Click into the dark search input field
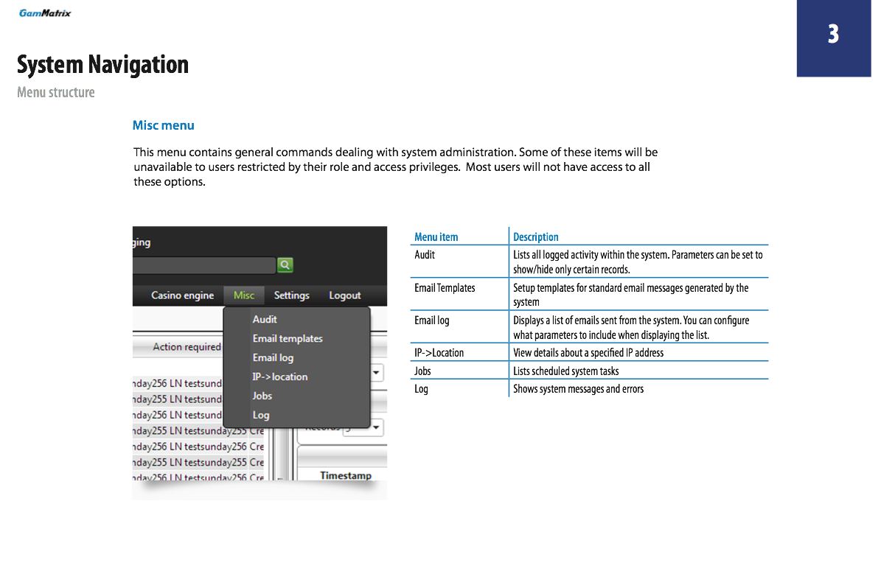This screenshot has width=881, height=588. pos(204,265)
